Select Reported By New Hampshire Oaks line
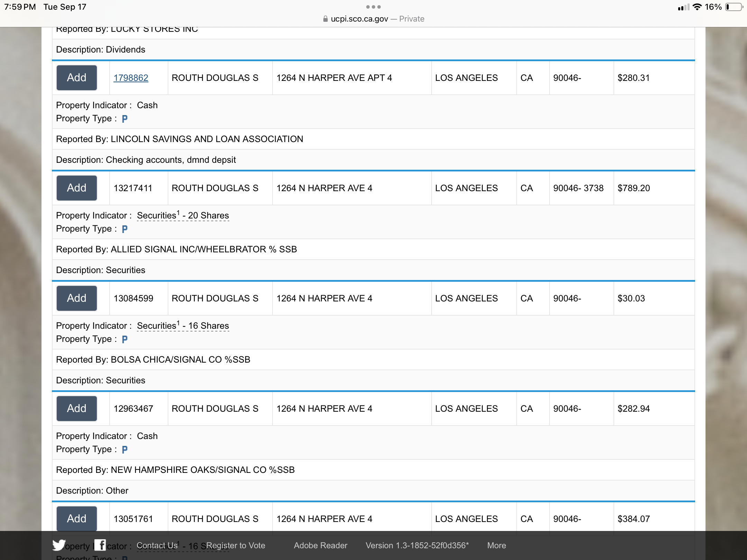Viewport: 747px width, 560px height. coord(175,470)
